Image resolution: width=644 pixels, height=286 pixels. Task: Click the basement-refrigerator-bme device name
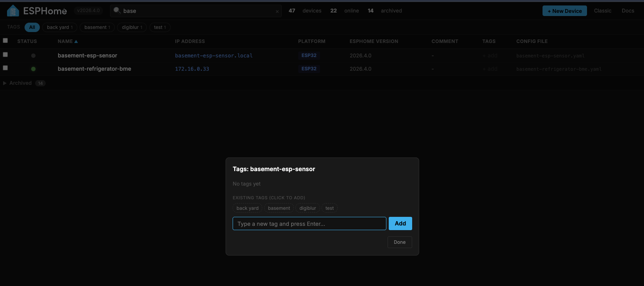click(94, 69)
